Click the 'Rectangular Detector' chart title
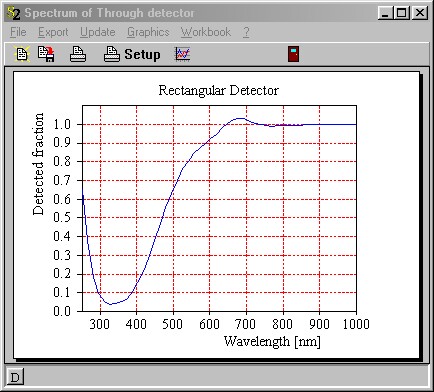Screen dimensions: 434x392 [219, 90]
